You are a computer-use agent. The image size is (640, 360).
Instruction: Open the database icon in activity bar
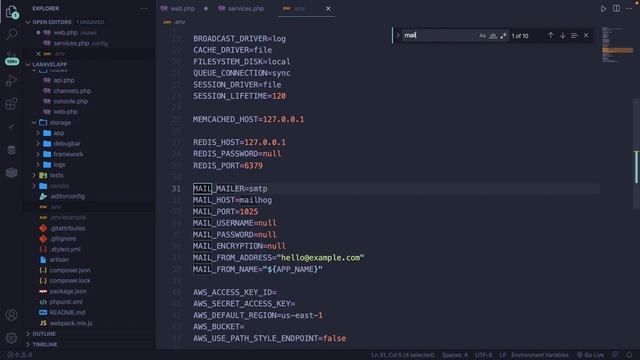point(11,150)
